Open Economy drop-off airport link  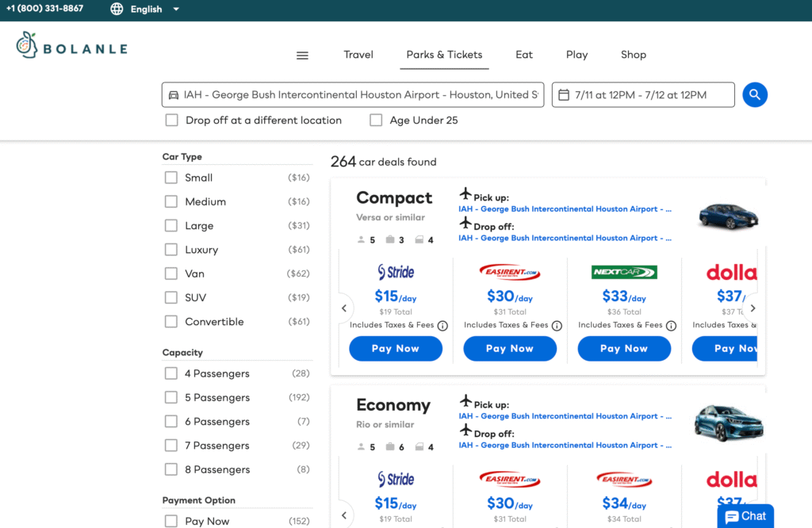tap(565, 446)
